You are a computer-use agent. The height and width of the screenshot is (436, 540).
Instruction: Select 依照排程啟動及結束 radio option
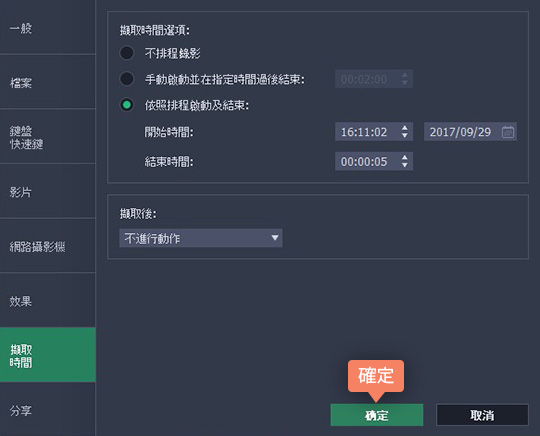[x=127, y=105]
